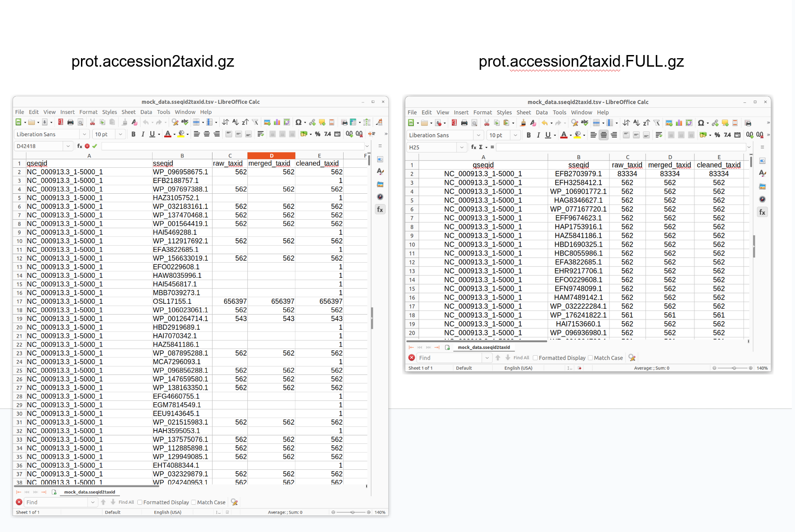Sort the data ascending
The image size is (795, 532).
pyautogui.click(x=236, y=123)
